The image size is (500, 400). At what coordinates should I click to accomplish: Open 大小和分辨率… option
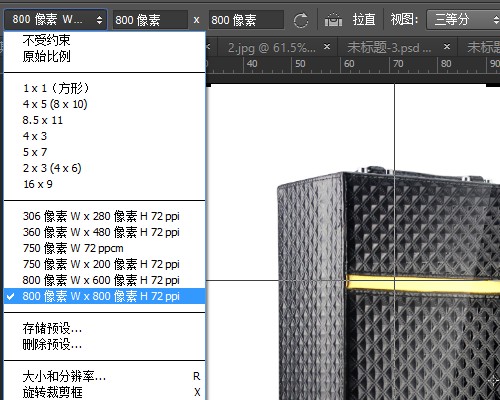[x=104, y=376]
